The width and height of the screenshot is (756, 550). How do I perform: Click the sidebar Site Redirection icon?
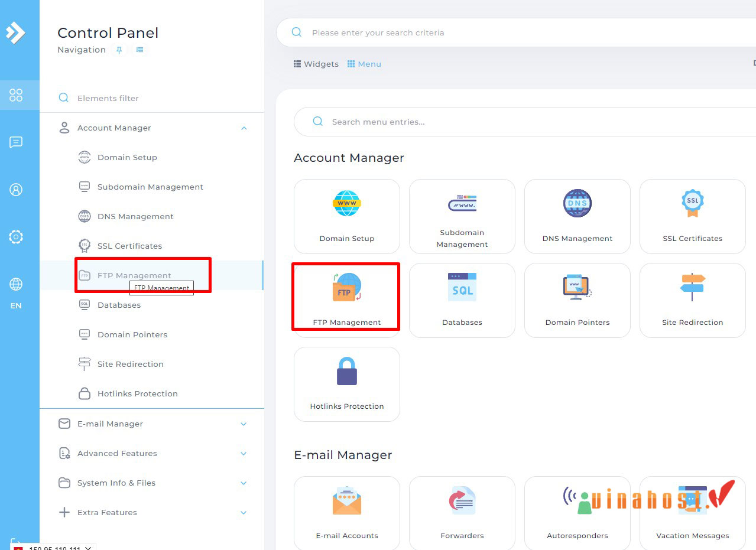click(85, 365)
